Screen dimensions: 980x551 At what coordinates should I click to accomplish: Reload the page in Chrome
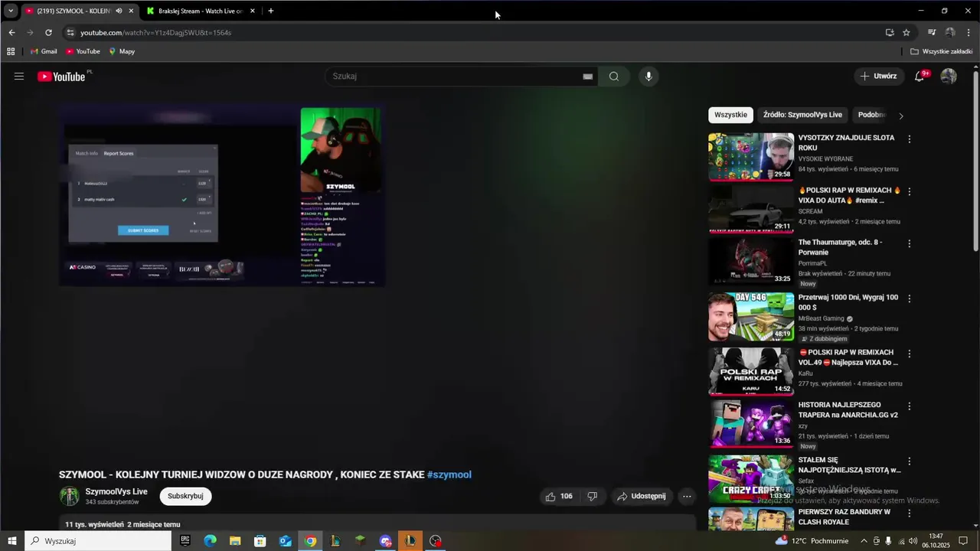pos(48,33)
